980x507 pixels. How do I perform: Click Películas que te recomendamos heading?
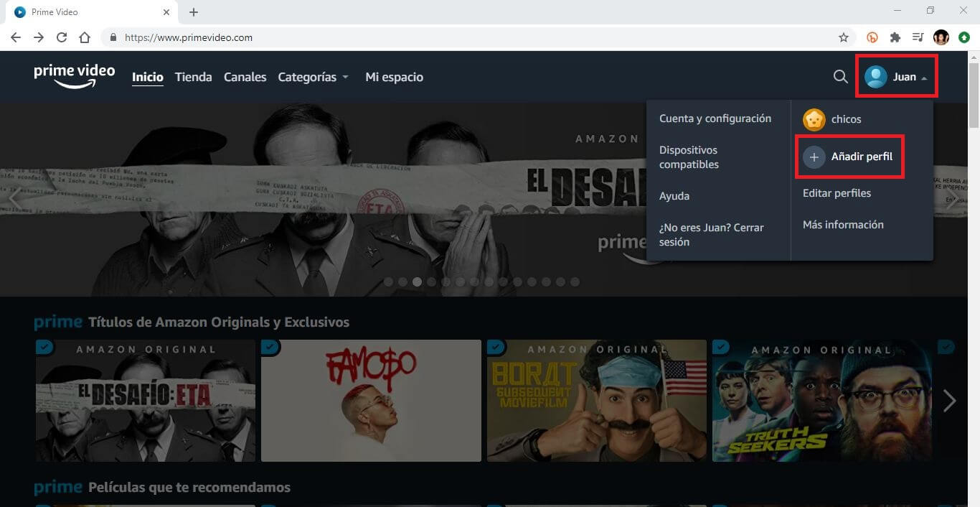(x=189, y=488)
